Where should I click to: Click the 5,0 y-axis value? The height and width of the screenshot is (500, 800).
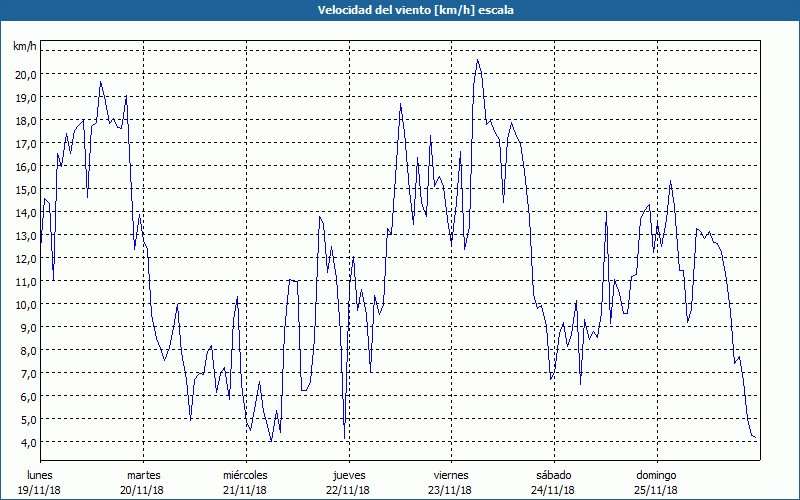(x=29, y=419)
